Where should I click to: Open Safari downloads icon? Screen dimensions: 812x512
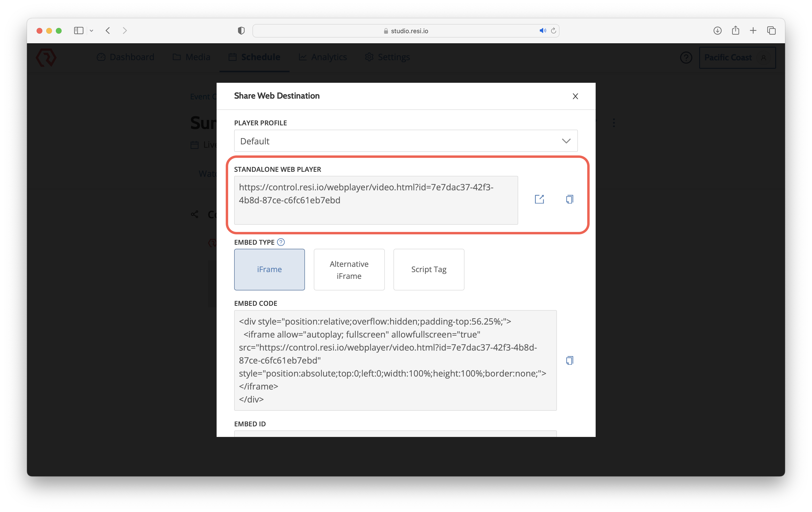(717, 31)
